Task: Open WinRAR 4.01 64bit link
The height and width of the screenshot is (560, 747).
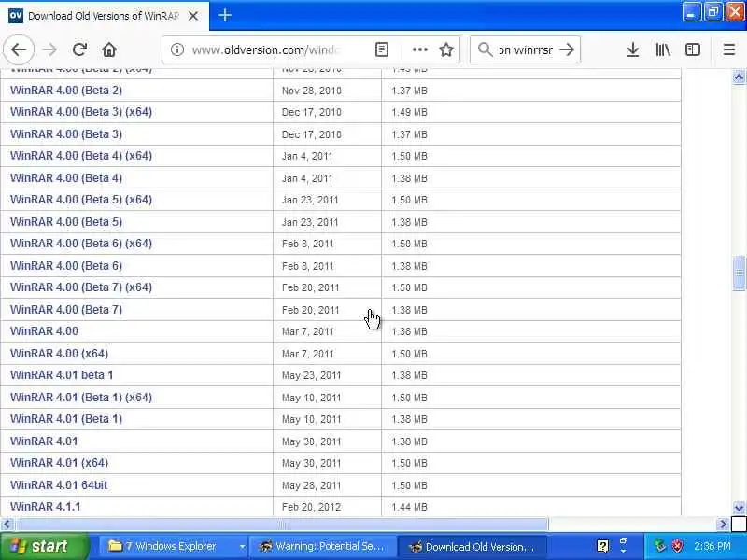Action: (59, 484)
